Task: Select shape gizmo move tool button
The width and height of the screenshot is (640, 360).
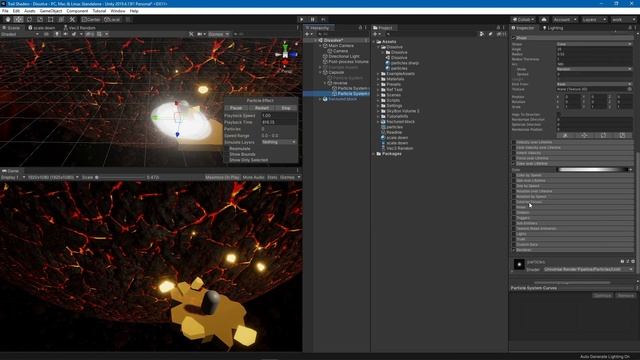Action: pyautogui.click(x=584, y=135)
